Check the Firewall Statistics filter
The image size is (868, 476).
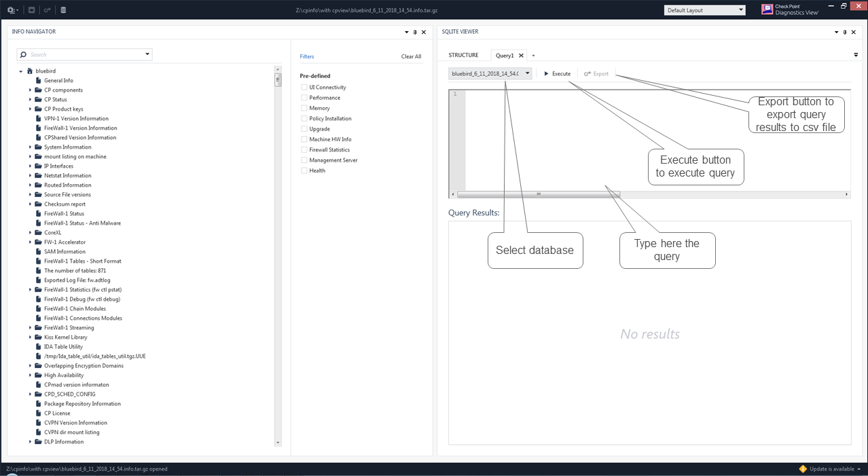click(x=304, y=150)
